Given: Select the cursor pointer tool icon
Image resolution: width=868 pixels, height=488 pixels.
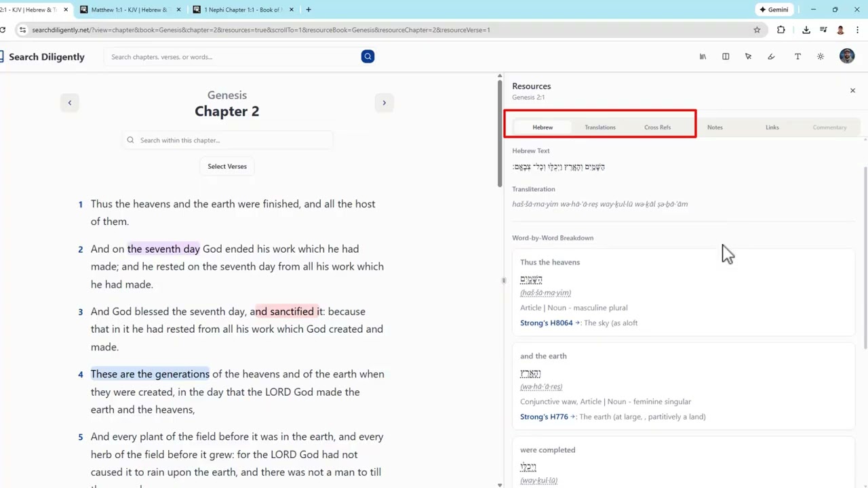Looking at the screenshot, I should [748, 57].
